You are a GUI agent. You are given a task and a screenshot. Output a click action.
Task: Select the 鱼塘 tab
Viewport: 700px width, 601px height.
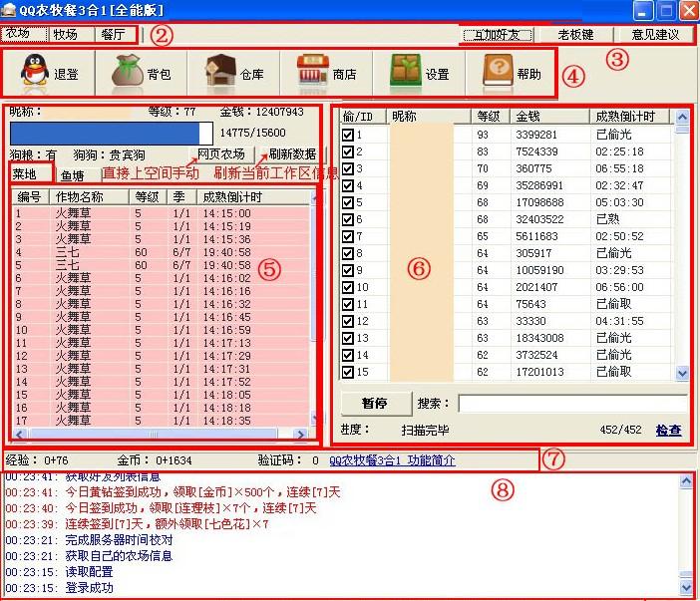point(78,175)
